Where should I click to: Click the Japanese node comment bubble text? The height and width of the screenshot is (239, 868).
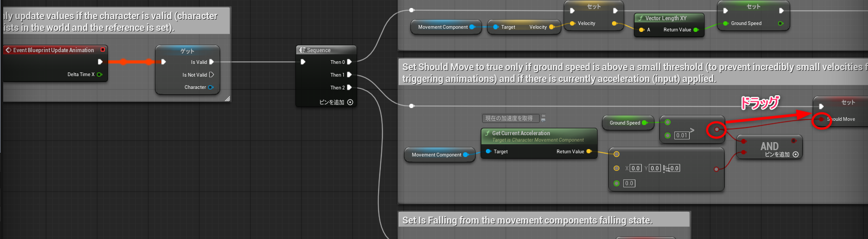click(x=509, y=118)
